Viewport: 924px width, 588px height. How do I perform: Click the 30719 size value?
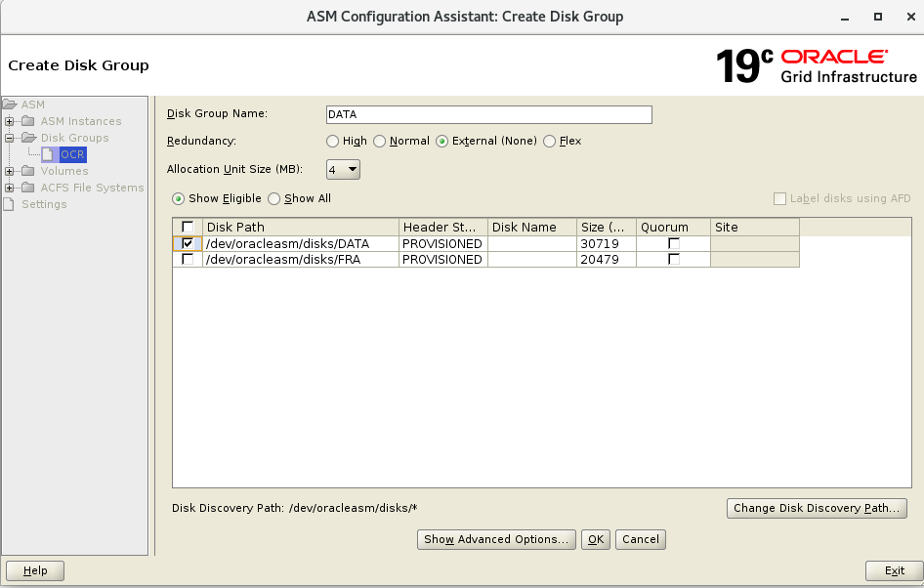pyautogui.click(x=600, y=244)
